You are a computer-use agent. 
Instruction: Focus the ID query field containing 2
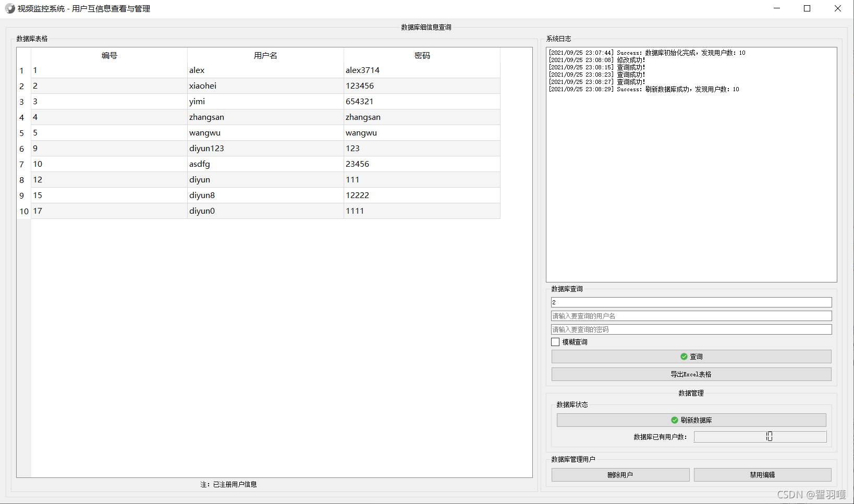pyautogui.click(x=691, y=302)
